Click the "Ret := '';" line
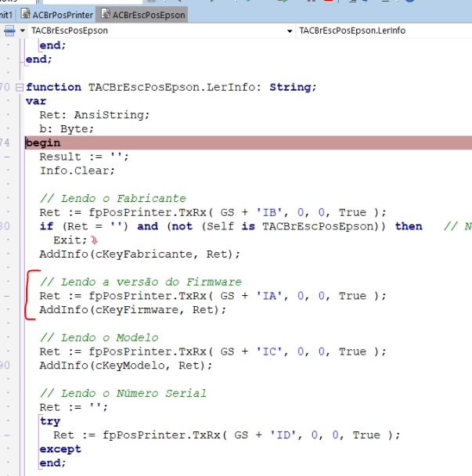The width and height of the screenshot is (472, 476). pyautogui.click(x=74, y=407)
